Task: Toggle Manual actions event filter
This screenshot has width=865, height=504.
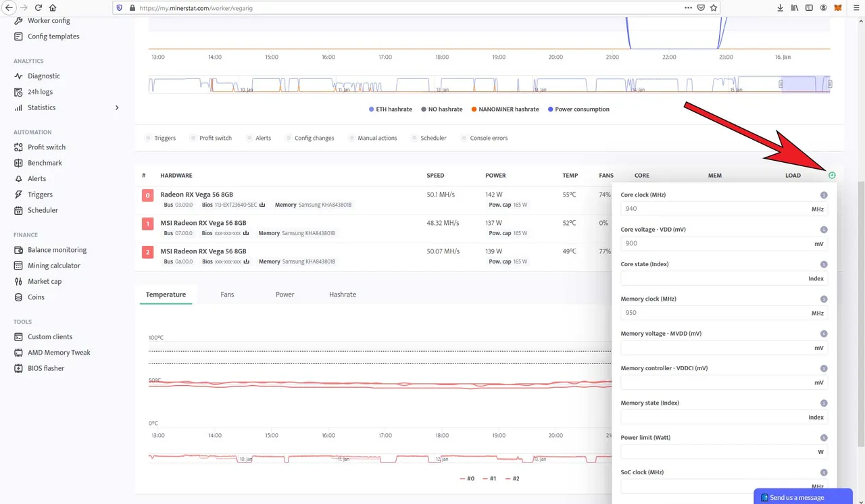Action: coord(372,138)
